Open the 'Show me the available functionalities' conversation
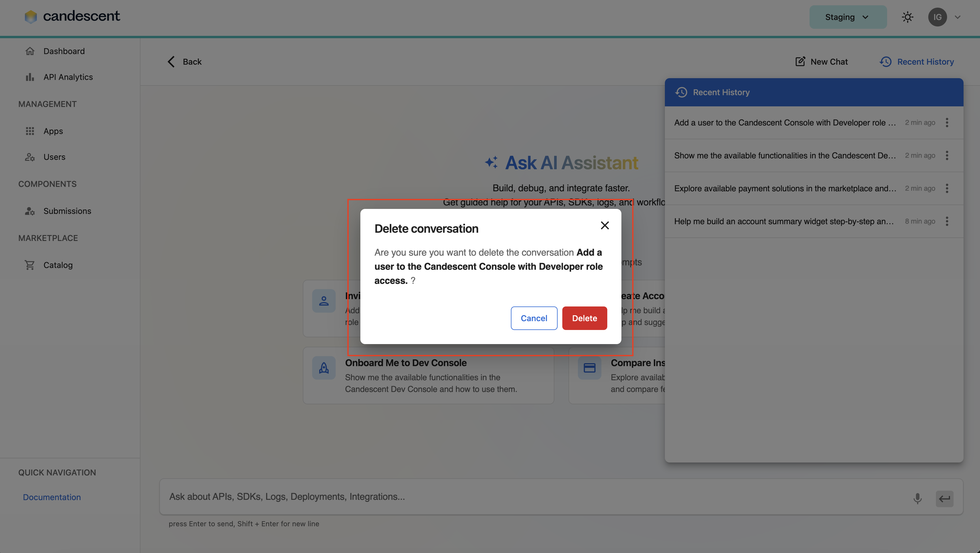The height and width of the screenshot is (553, 980). [785, 155]
